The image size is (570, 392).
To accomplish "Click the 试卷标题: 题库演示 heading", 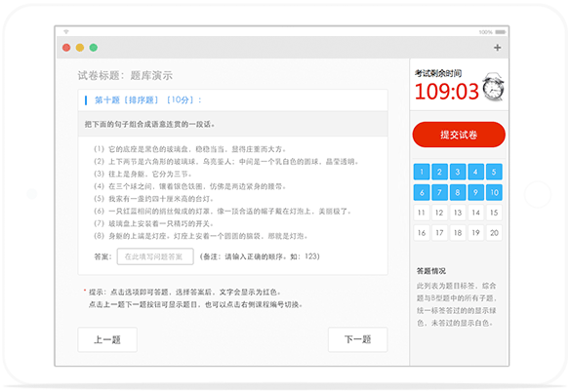I will (x=125, y=75).
